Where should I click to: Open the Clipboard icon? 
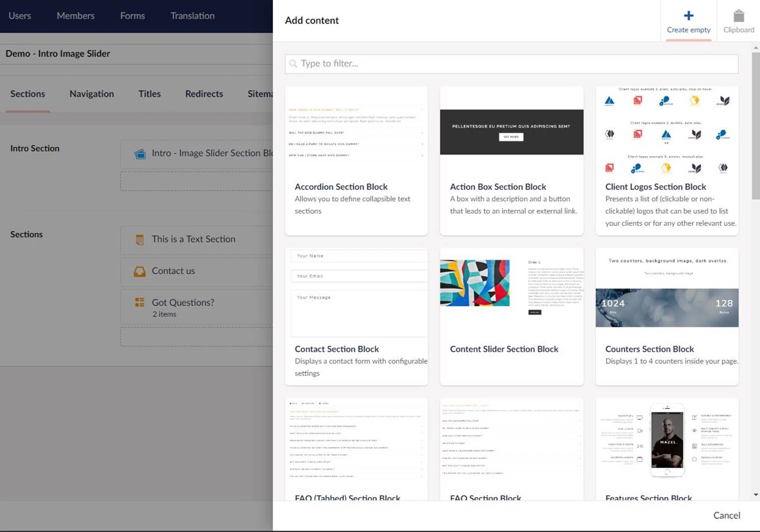(x=738, y=16)
